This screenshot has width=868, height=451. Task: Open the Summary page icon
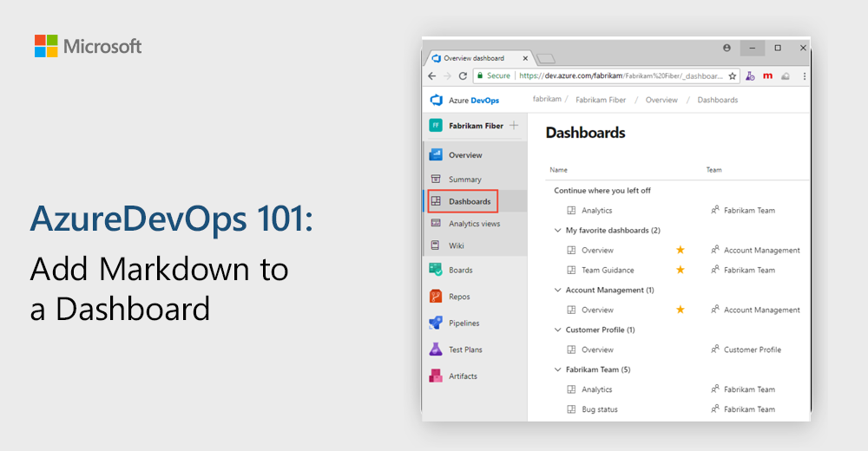click(436, 179)
